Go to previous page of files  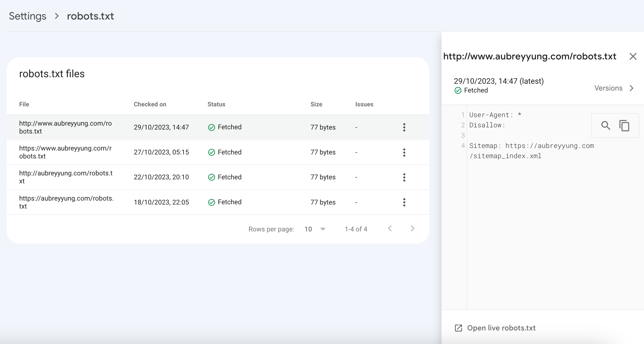(x=390, y=229)
